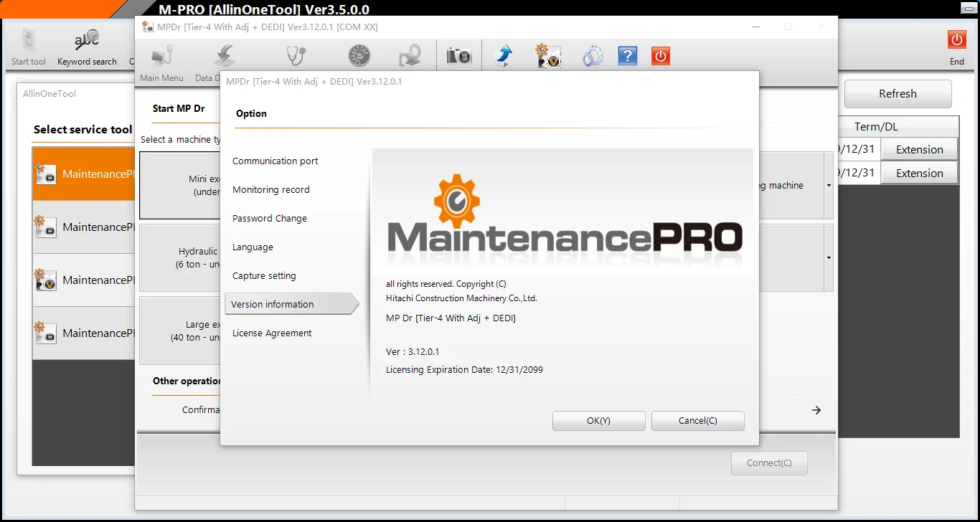Open help with the blue question mark icon
980x522 pixels.
(627, 56)
